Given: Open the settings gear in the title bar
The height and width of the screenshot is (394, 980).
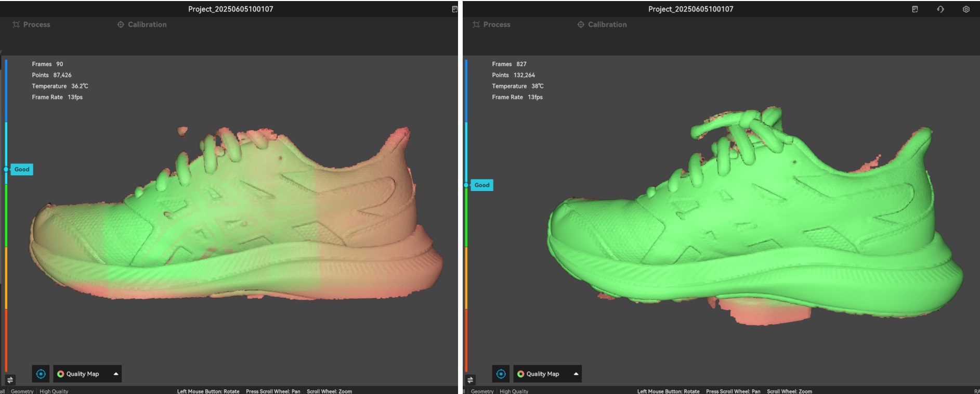Looking at the screenshot, I should 965,9.
